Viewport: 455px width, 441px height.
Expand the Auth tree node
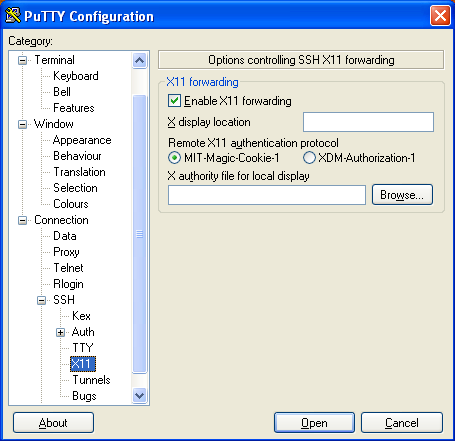tap(60, 332)
